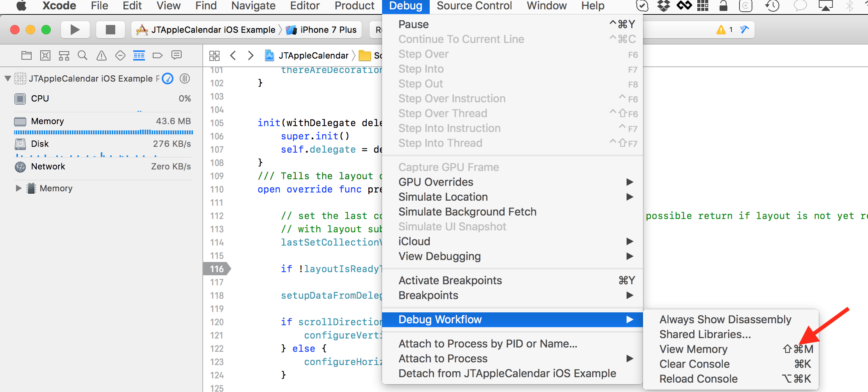Select the Debug navigator icon
This screenshot has width=868, height=392.
[x=139, y=55]
